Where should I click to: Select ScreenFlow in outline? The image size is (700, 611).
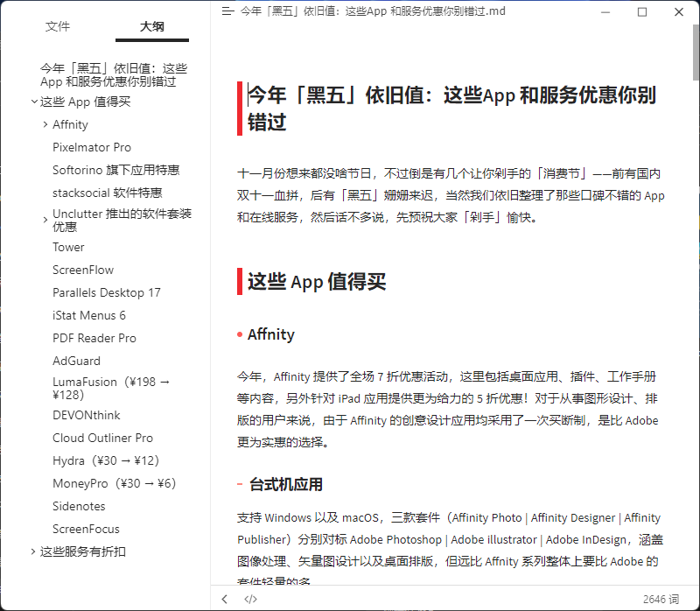tap(83, 270)
